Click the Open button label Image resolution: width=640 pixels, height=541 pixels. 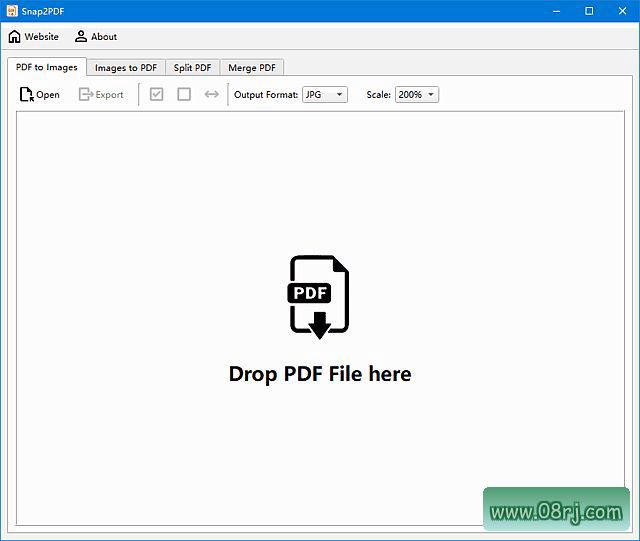(x=48, y=95)
